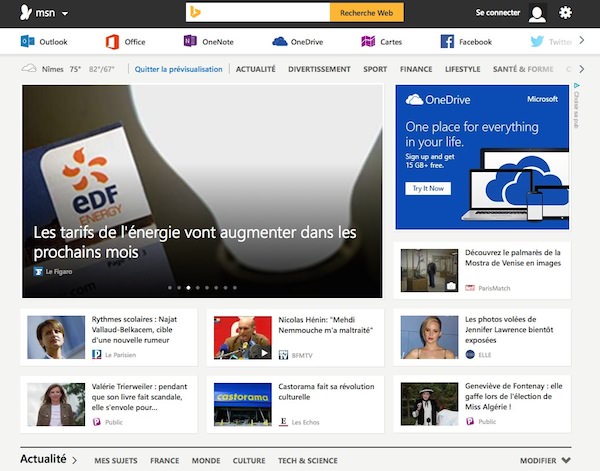Click the Nîmes weather location text

coord(52,69)
